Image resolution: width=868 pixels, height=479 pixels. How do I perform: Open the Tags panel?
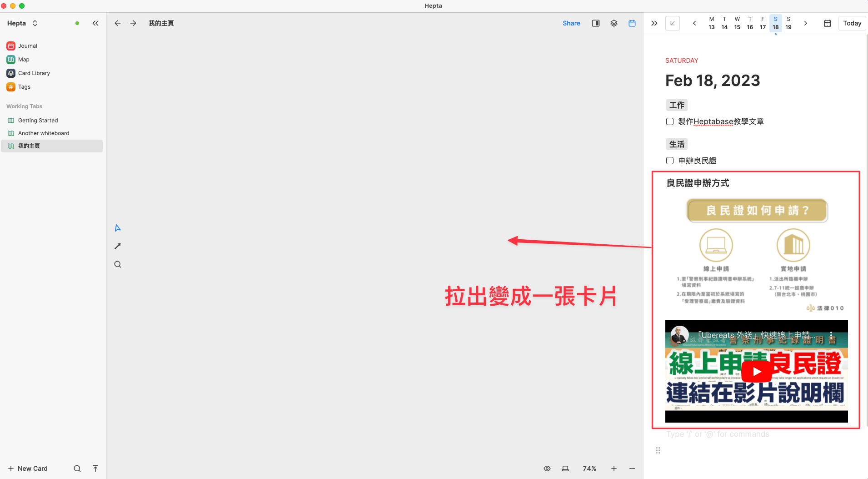(23, 86)
